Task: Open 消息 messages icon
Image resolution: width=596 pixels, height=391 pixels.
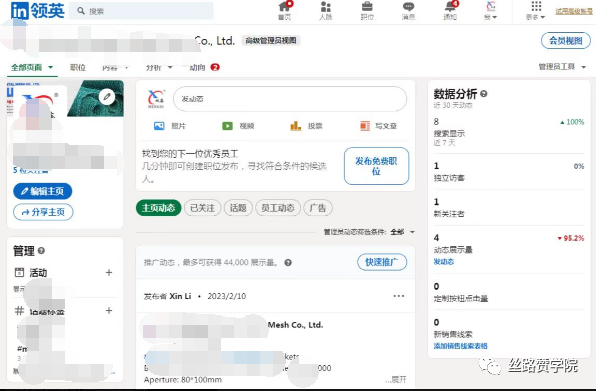Action: click(409, 11)
